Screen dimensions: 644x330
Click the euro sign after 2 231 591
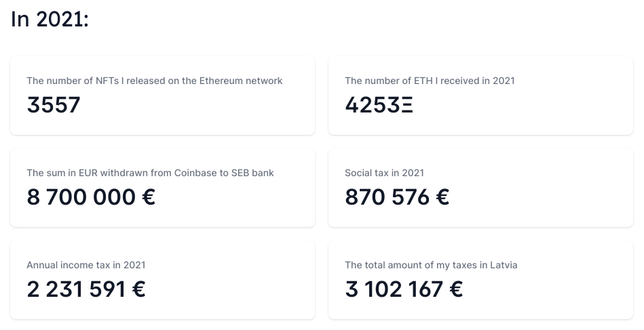coord(138,289)
